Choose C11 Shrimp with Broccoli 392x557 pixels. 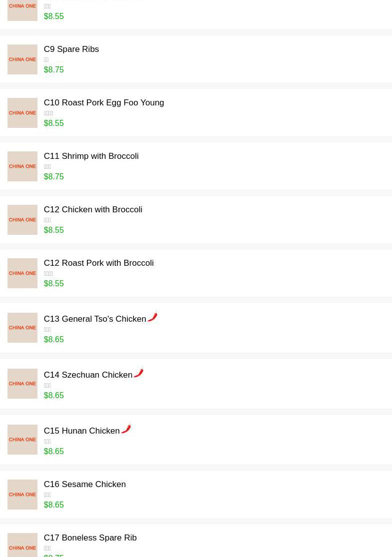[x=91, y=156]
